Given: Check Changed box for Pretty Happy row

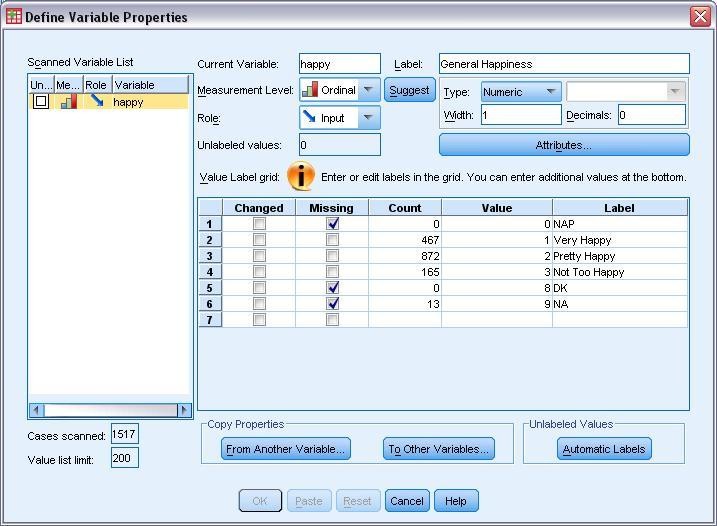Looking at the screenshot, I should [259, 256].
